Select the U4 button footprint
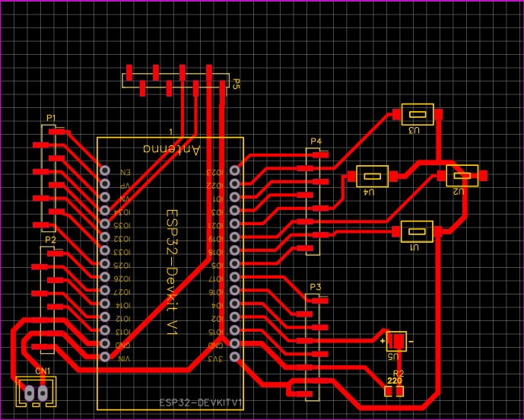524x420 pixels. [x=373, y=177]
